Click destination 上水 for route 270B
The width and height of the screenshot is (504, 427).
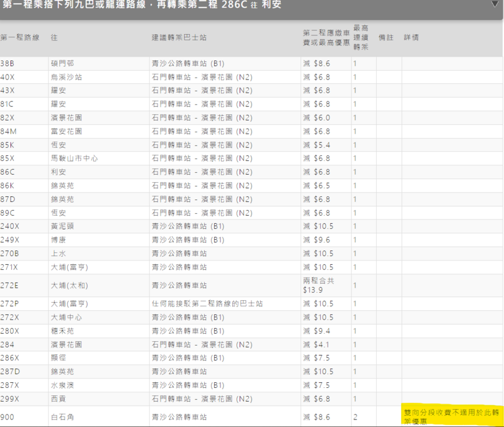click(x=59, y=254)
